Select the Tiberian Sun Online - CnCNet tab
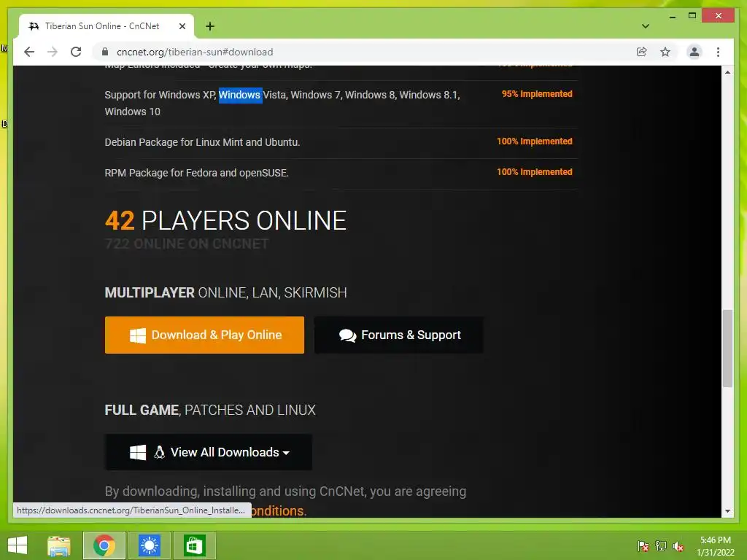This screenshot has width=747, height=560. click(x=106, y=26)
